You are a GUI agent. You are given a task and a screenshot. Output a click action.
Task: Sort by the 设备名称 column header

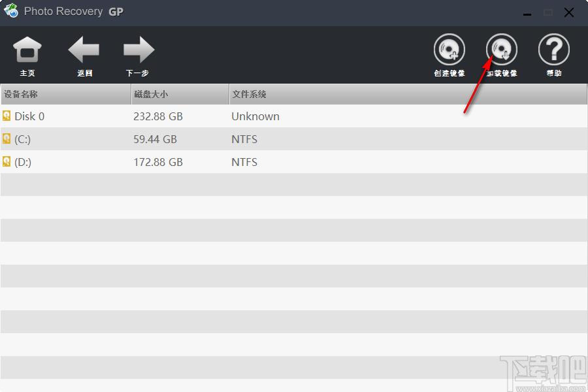66,94
